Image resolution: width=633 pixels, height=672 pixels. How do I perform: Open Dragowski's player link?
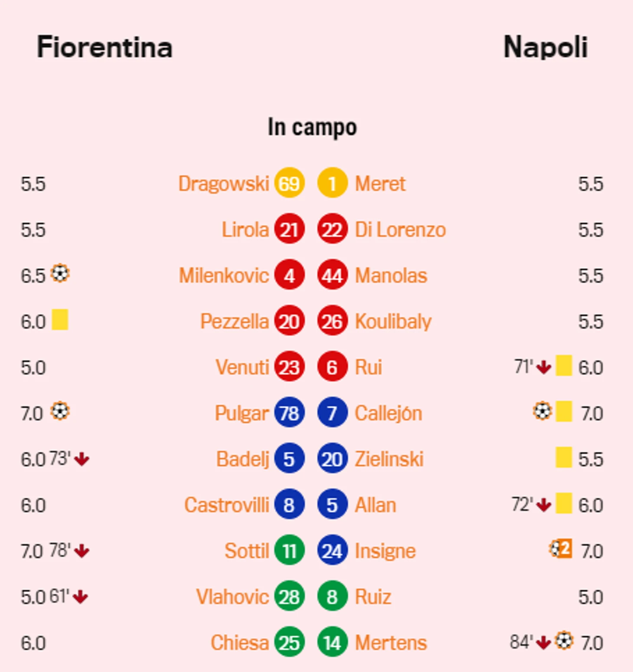coord(224,184)
